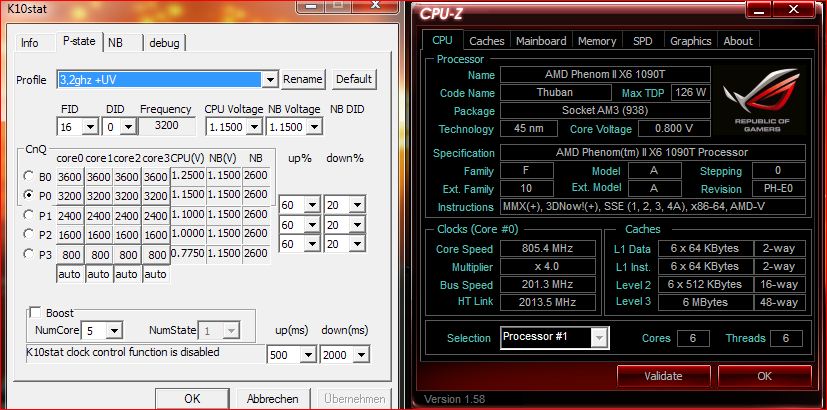This screenshot has width=827, height=410.
Task: Select the B0 radio button
Action: click(x=29, y=175)
